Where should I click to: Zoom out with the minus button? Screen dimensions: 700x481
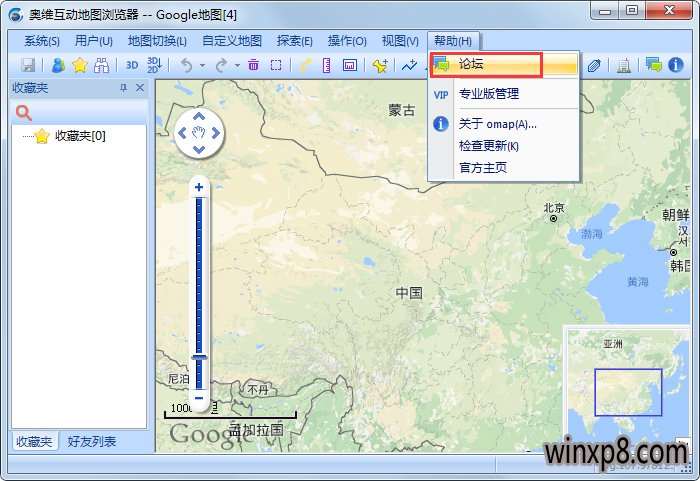pos(199,398)
